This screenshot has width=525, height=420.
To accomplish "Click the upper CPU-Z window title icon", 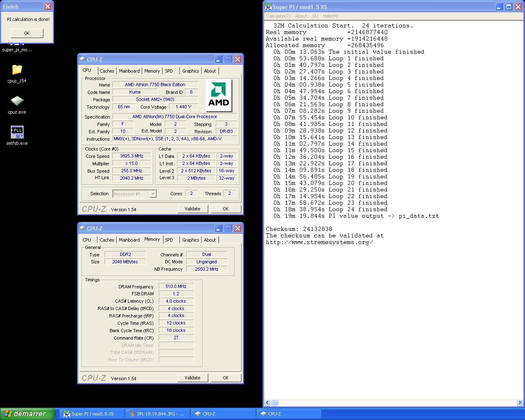I will coord(82,59).
